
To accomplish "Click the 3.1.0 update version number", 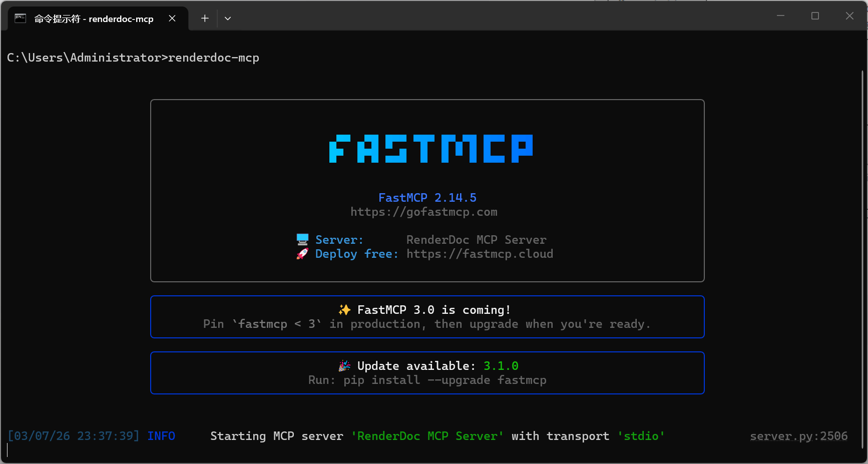I will click(501, 366).
